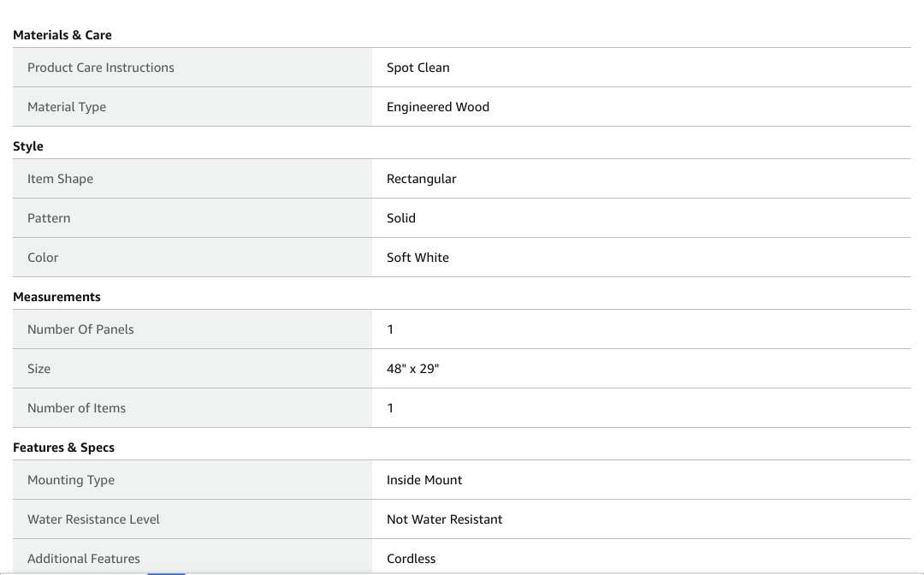Click the Not Water Resistant value

click(444, 519)
